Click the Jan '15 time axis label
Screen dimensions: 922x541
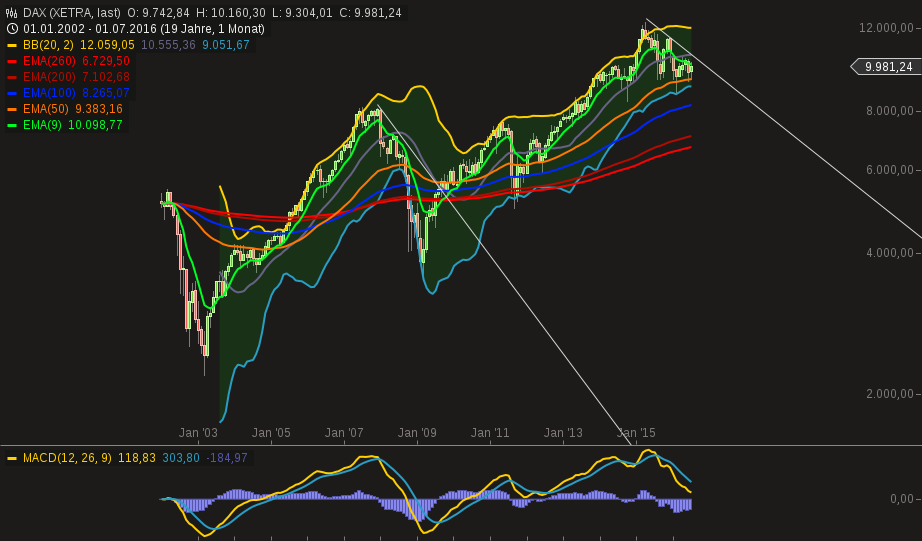(x=636, y=433)
